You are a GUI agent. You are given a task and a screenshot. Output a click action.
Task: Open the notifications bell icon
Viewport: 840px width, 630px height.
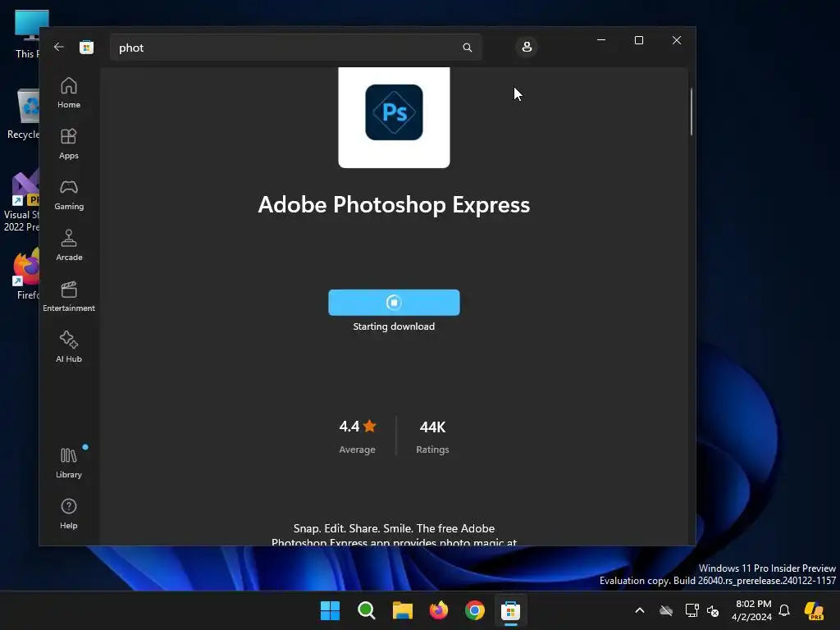pos(784,610)
